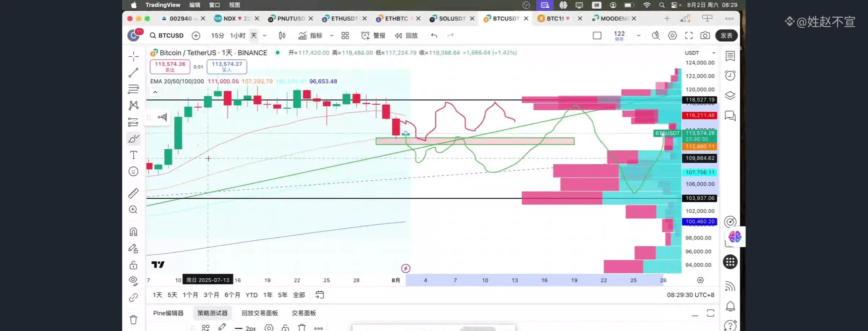Select the ruler measure tool
868x331 pixels.
tap(133, 193)
